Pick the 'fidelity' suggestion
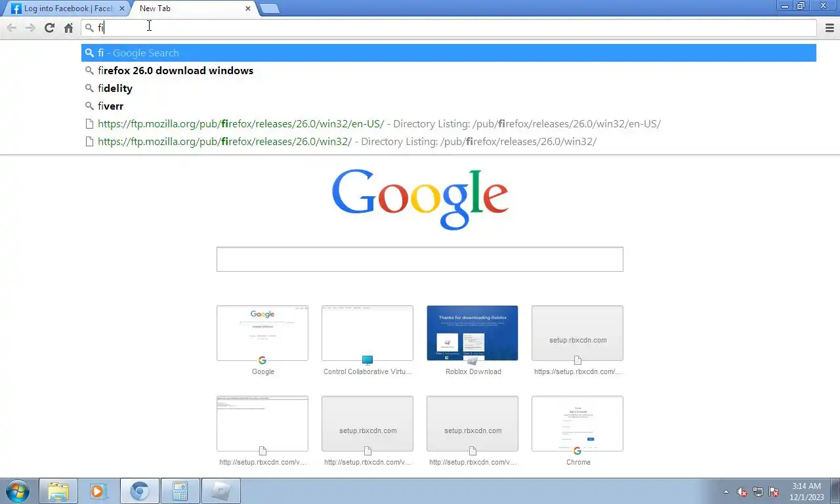The width and height of the screenshot is (840, 504). tap(449, 88)
